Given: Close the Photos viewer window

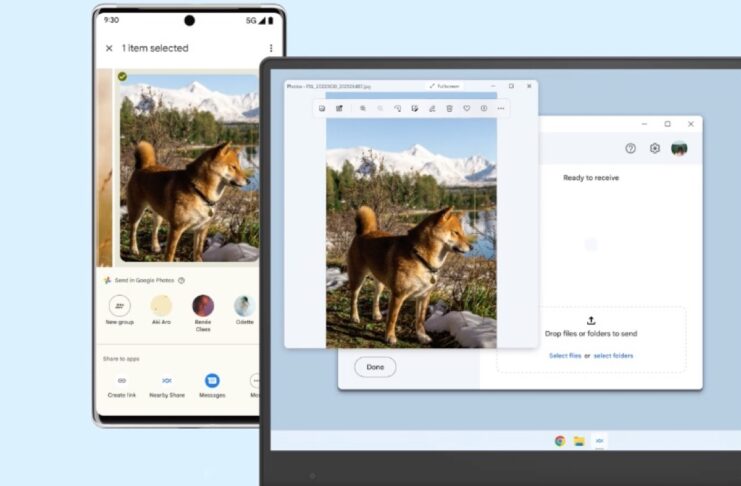Looking at the screenshot, I should pyautogui.click(x=529, y=86).
